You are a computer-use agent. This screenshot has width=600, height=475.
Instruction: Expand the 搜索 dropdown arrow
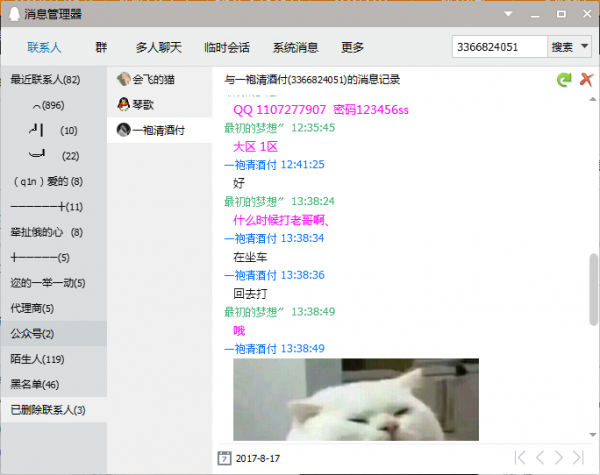click(x=584, y=46)
